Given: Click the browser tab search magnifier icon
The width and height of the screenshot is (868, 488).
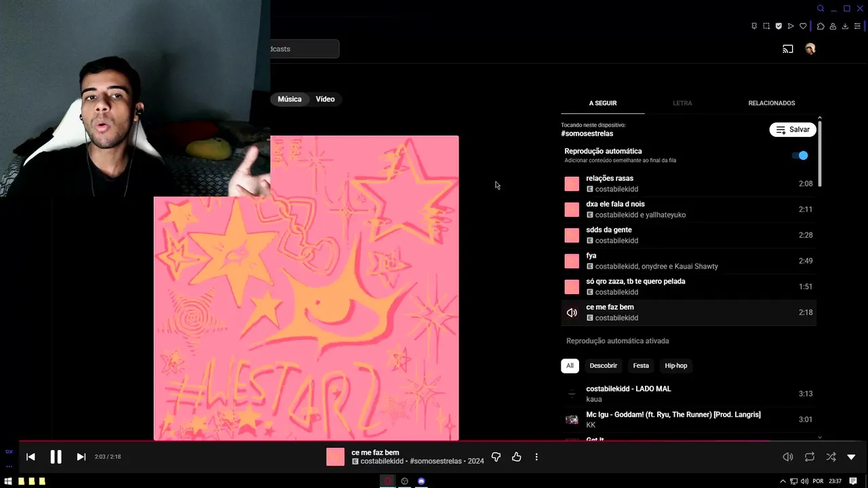Looking at the screenshot, I should point(821,8).
